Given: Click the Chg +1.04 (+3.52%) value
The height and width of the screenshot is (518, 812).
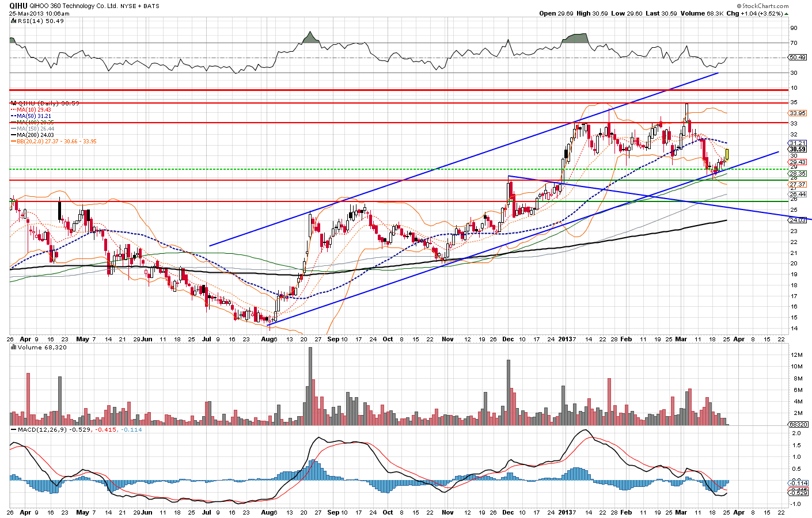Looking at the screenshot, I should pos(762,13).
